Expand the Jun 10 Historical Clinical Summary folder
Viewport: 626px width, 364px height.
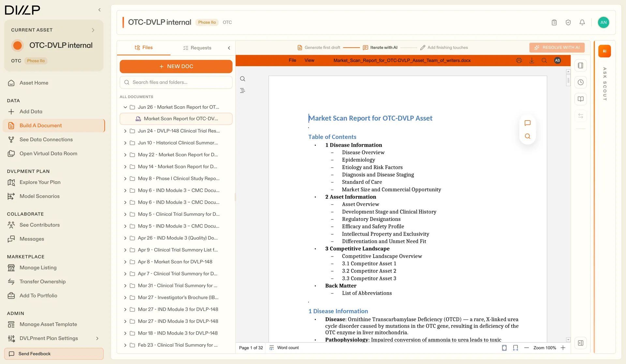point(125,143)
